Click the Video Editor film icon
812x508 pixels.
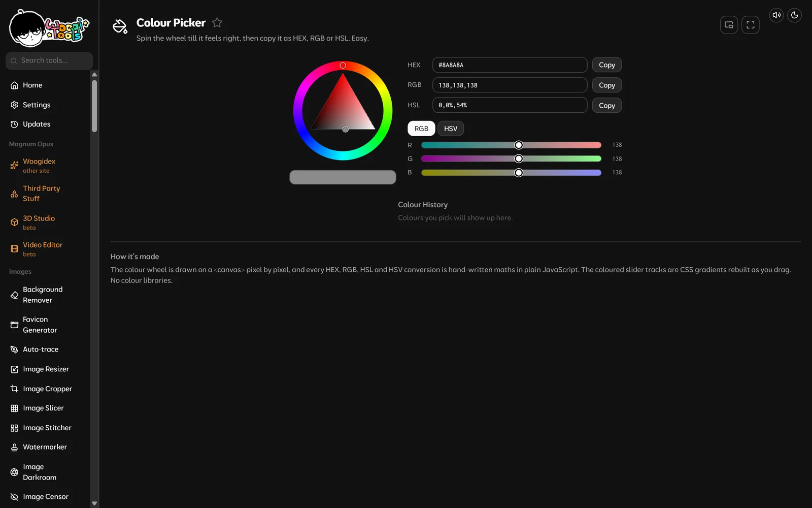(14, 249)
